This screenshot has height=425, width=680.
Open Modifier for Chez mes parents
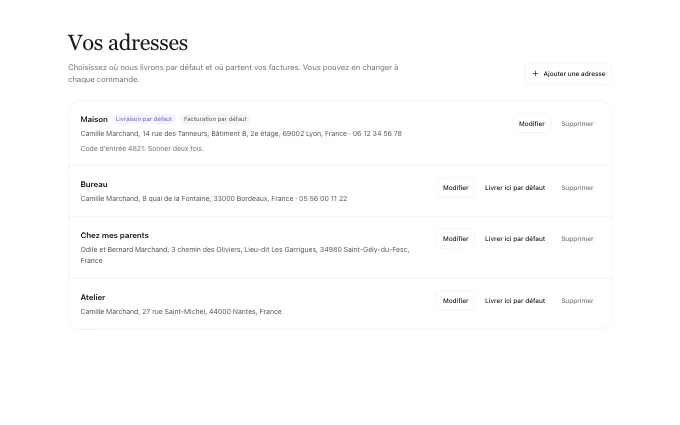click(455, 239)
